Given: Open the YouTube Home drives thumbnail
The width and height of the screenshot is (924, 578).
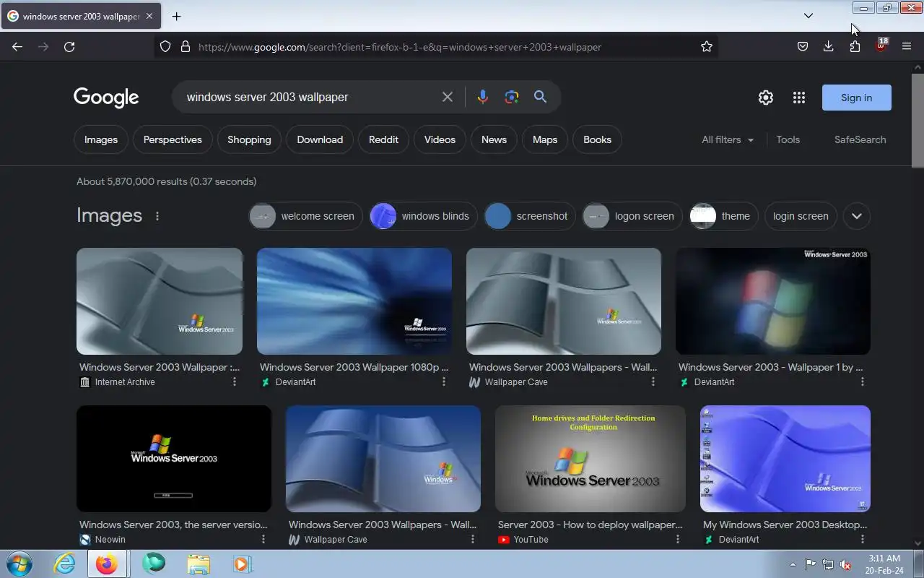Looking at the screenshot, I should (x=590, y=459).
